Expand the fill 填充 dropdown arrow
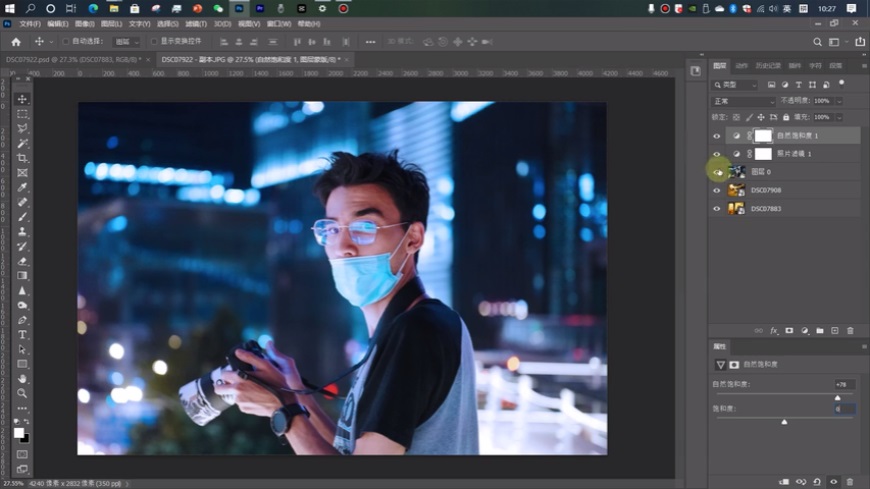Screen dimensions: 870x489 pyautogui.click(x=839, y=117)
